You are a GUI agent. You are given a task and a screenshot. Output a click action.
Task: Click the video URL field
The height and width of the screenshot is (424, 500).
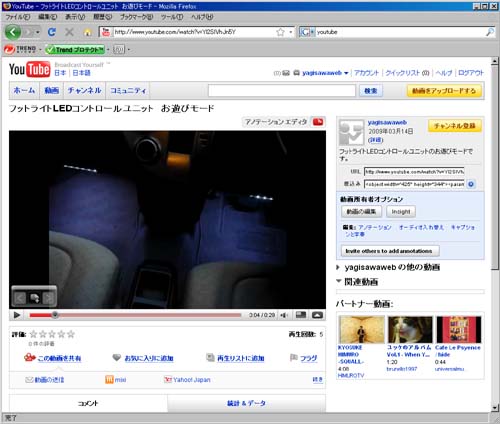click(414, 172)
